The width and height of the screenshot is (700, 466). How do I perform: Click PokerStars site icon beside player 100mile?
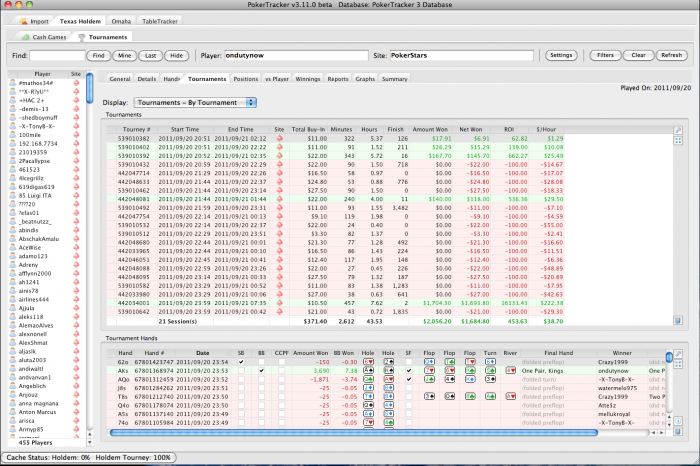point(76,135)
